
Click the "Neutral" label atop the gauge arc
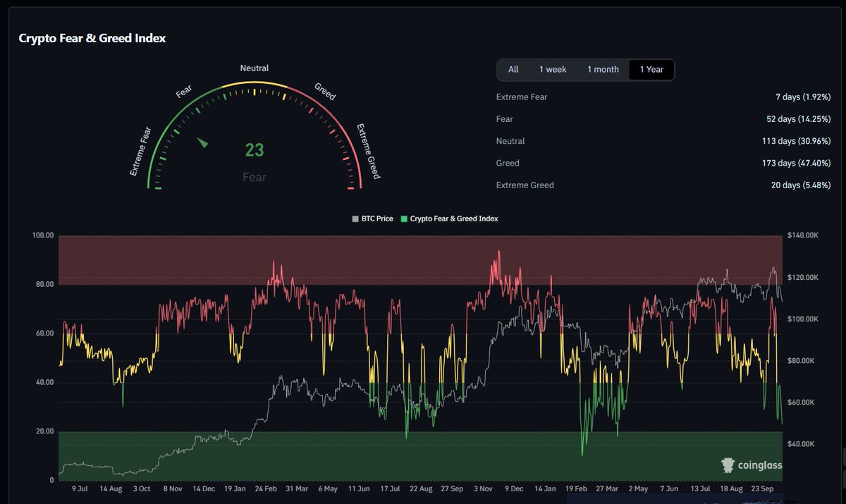tap(254, 68)
